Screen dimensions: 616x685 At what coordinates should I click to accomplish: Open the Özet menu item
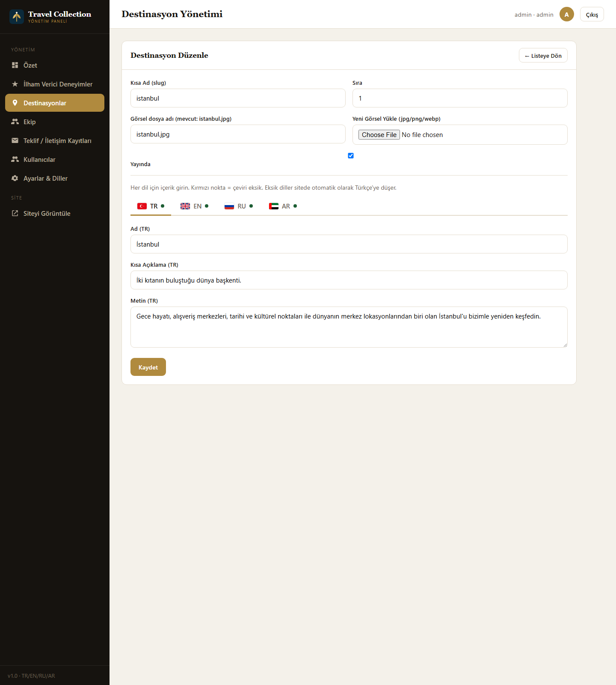(55, 65)
